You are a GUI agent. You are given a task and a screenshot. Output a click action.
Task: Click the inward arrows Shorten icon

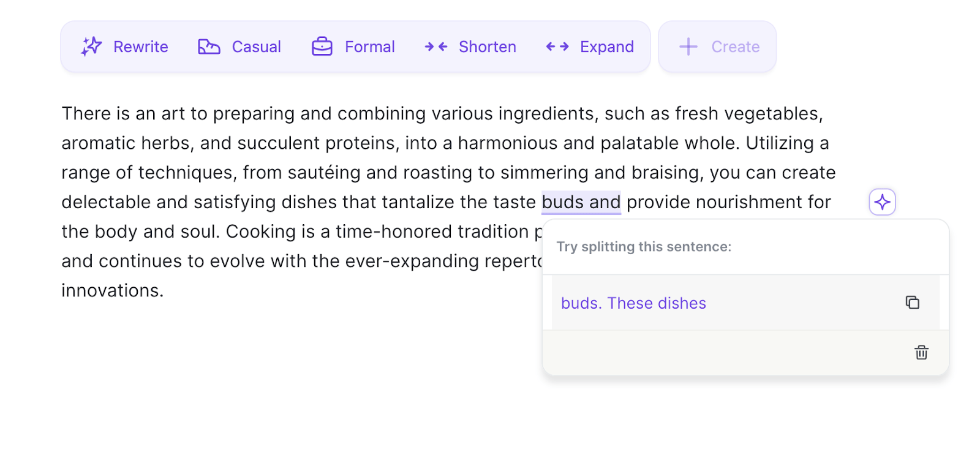(436, 47)
